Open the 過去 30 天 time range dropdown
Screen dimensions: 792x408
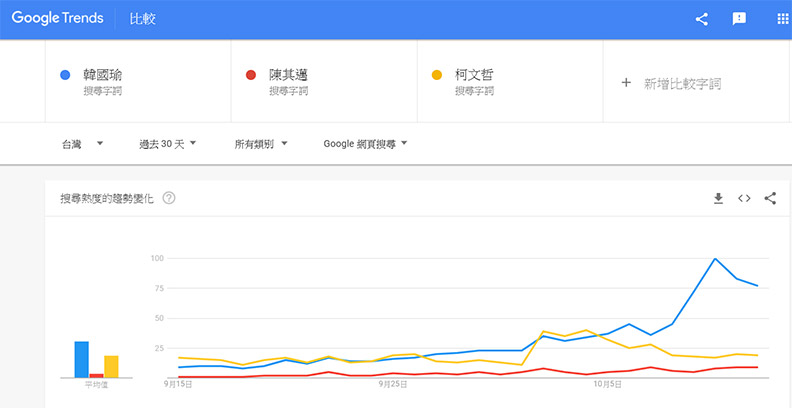[x=168, y=144]
